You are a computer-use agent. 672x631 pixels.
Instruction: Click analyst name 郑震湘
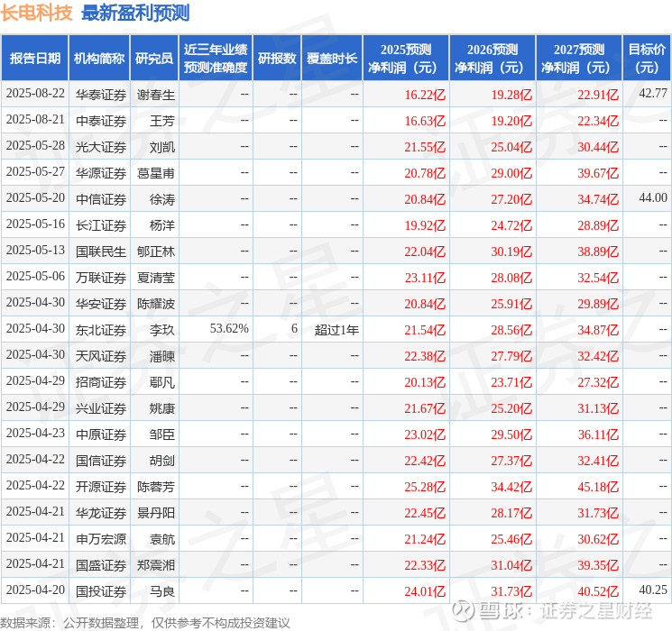[156, 565]
